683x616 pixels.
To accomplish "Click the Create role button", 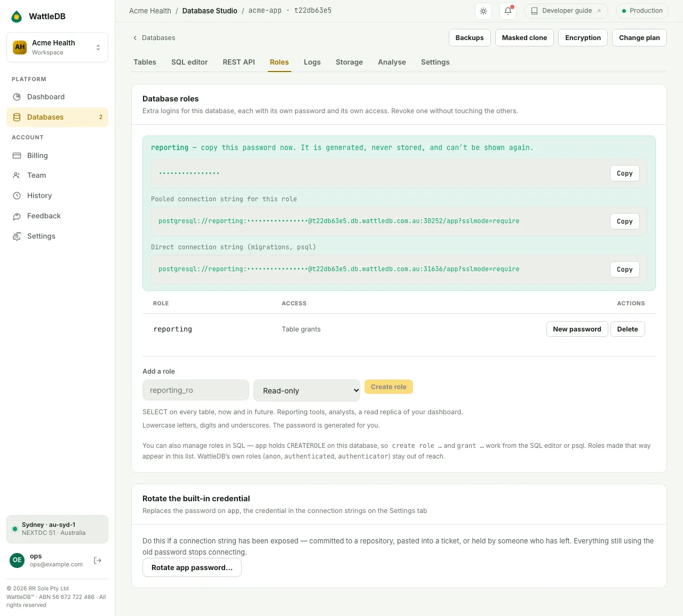I will pyautogui.click(x=388, y=386).
